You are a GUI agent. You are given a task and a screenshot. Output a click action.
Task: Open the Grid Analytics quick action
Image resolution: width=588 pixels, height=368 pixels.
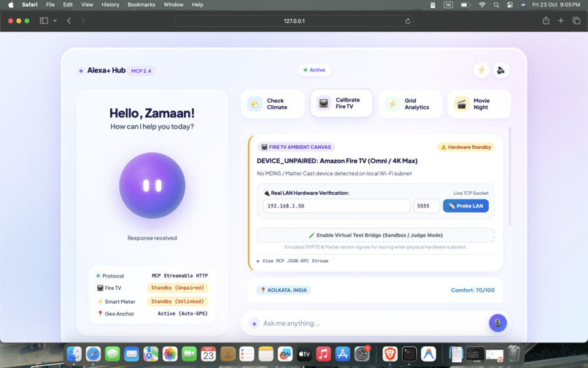pyautogui.click(x=410, y=104)
